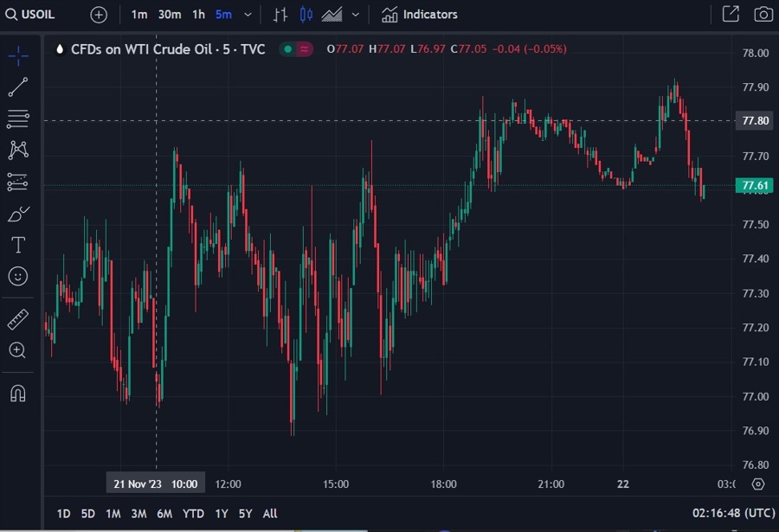Select the 5Y date range
Viewport: 779px width, 532px height.
(x=246, y=514)
